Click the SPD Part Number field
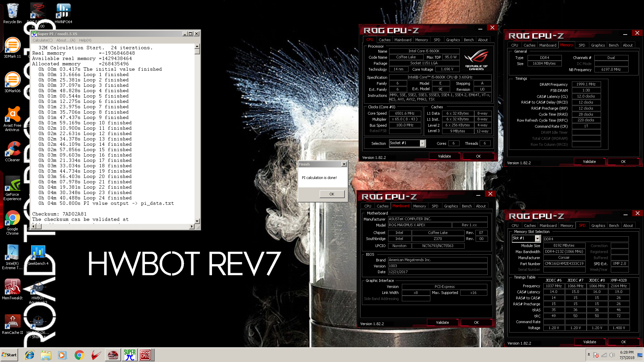 [x=564, y=264]
